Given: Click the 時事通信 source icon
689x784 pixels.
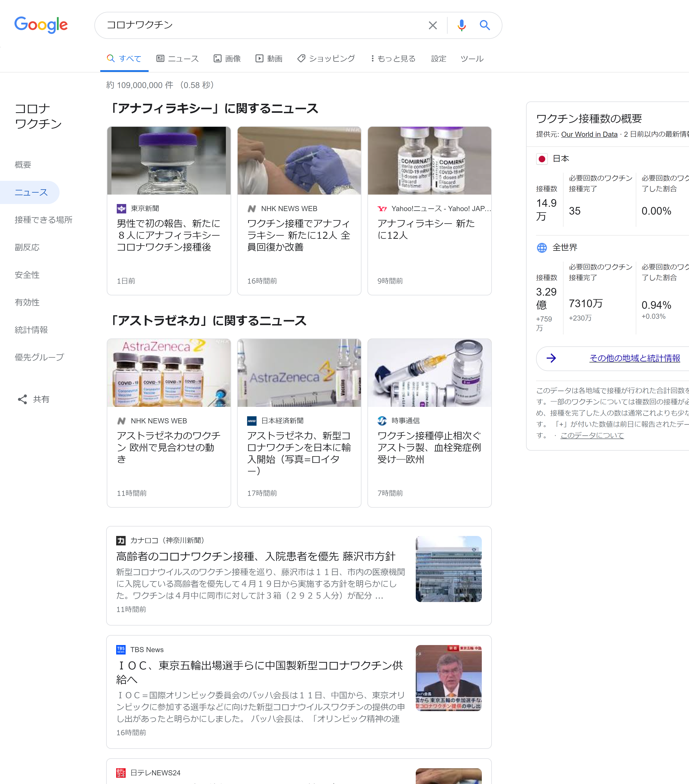Looking at the screenshot, I should coord(382,421).
